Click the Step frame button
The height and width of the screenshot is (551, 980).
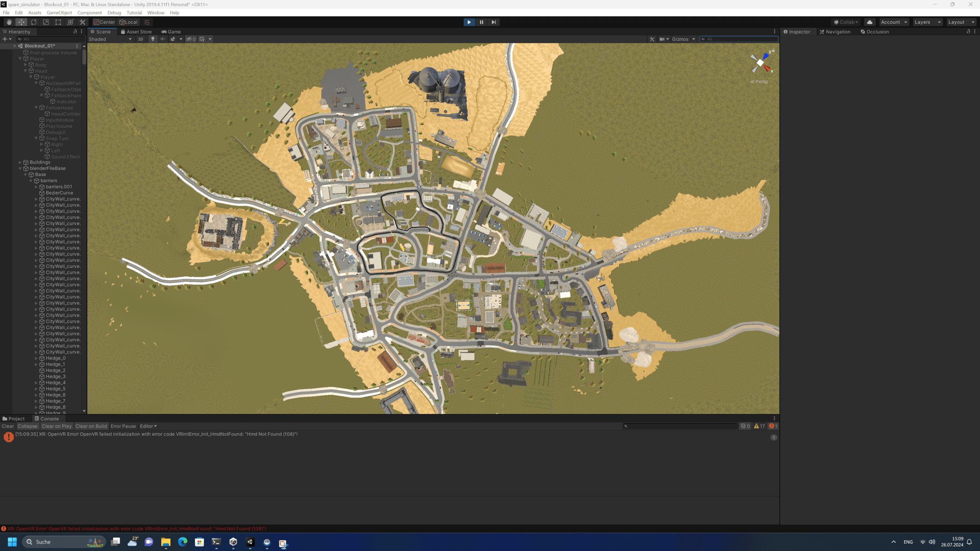[x=493, y=22]
